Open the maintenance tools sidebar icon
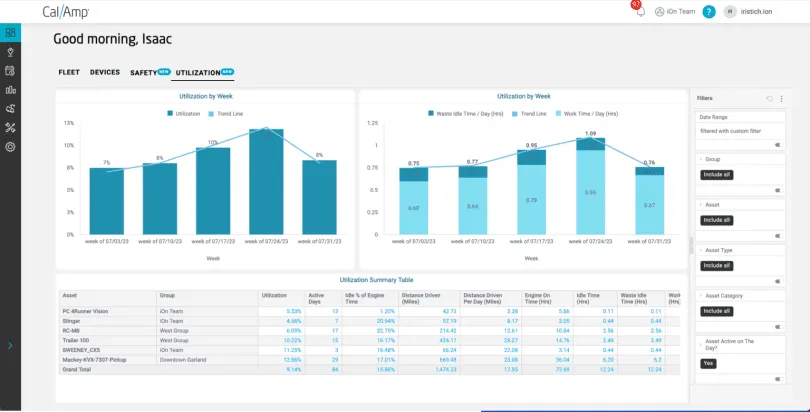This screenshot has width=810, height=412. pos(10,128)
